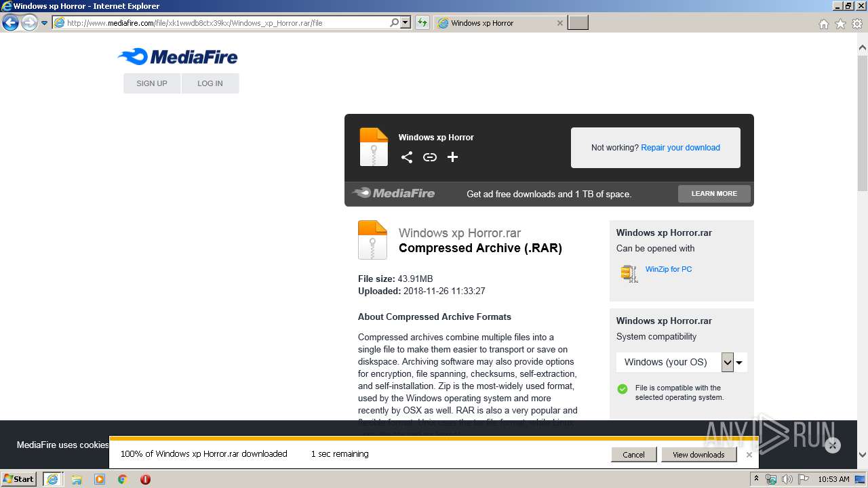Click the WinZip icon
868x488 pixels.
pyautogui.click(x=629, y=273)
